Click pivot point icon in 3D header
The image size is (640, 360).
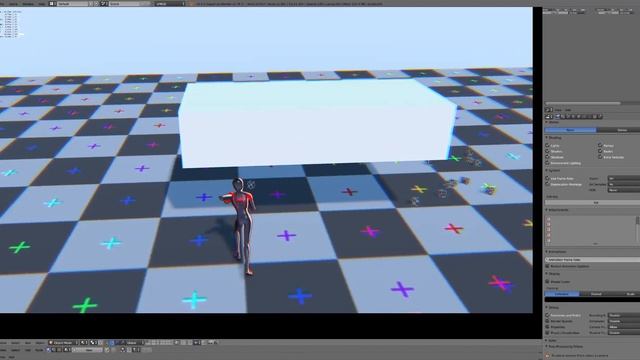[x=93, y=343]
